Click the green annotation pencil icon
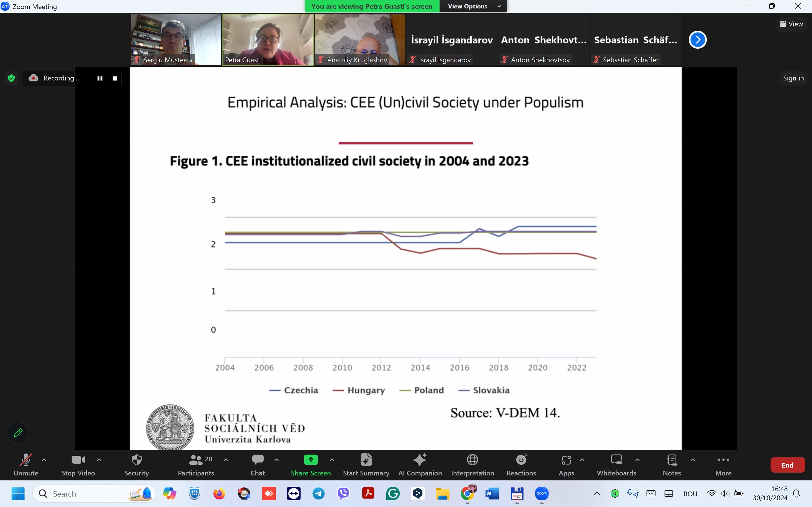This screenshot has height=507, width=812. pos(18,433)
